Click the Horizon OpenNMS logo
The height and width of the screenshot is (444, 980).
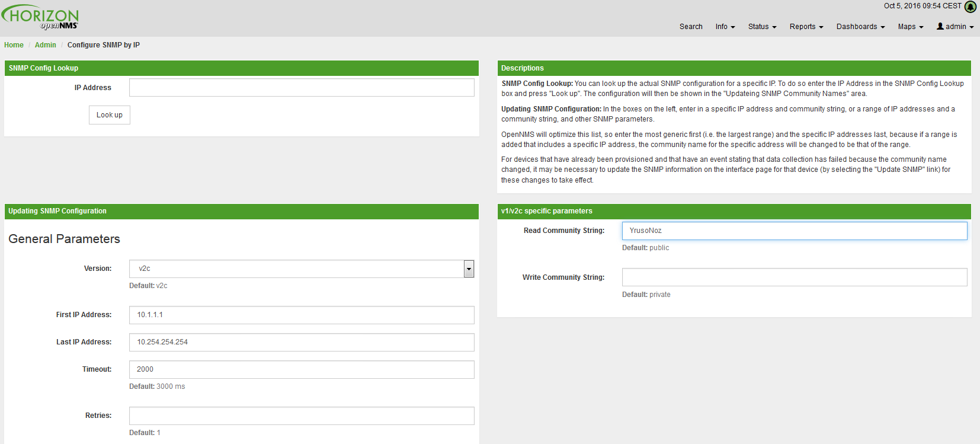(40, 17)
